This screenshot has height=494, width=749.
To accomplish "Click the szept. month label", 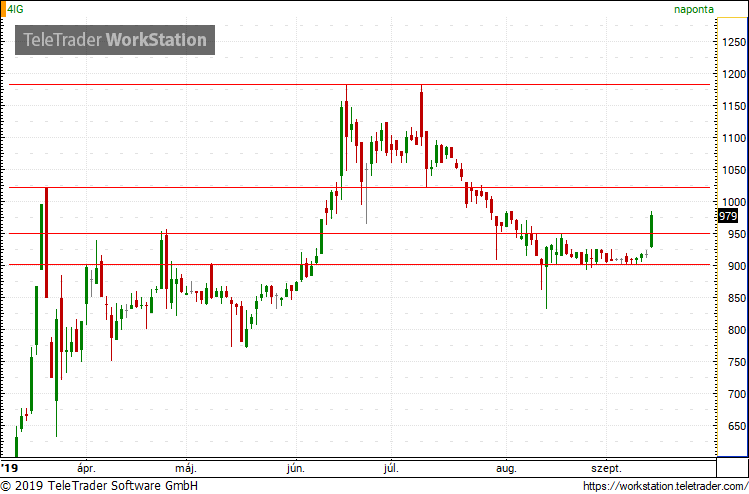I will 606,468.
